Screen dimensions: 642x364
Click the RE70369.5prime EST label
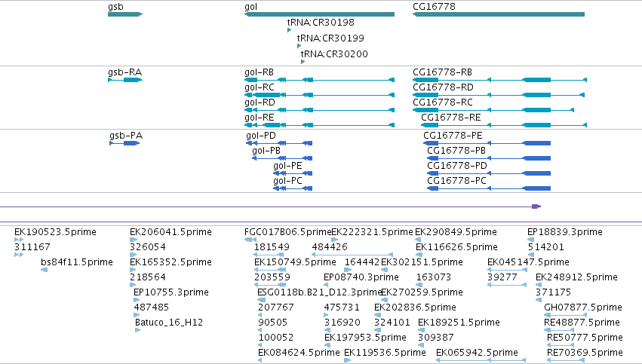click(585, 353)
